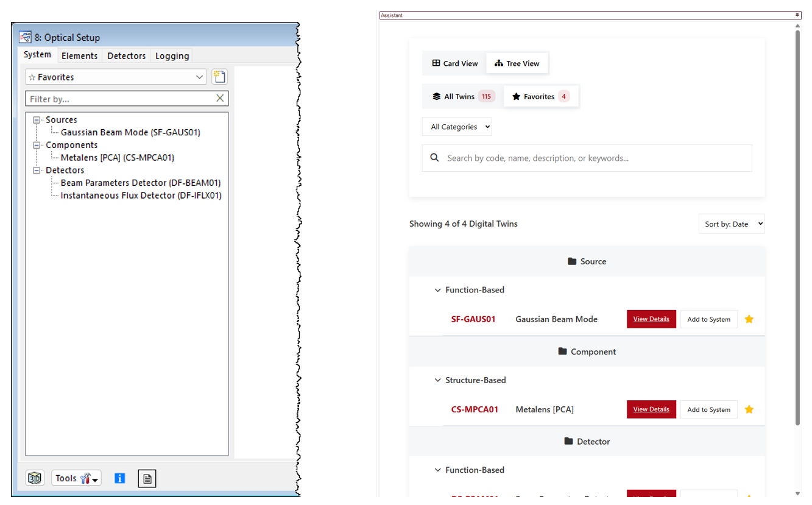Open the 3D view icon in bottom toolbar
Image resolution: width=812 pixels, height=505 pixels.
(35, 478)
